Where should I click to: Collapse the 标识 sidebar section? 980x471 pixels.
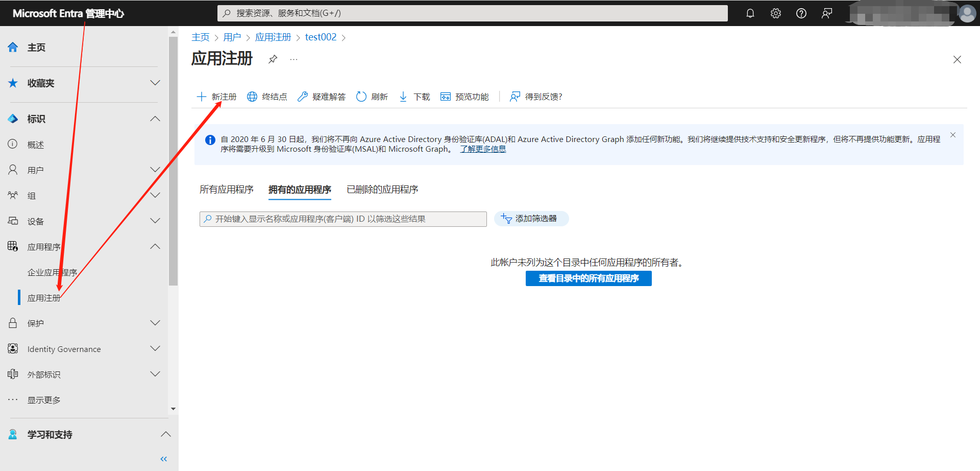click(x=155, y=119)
